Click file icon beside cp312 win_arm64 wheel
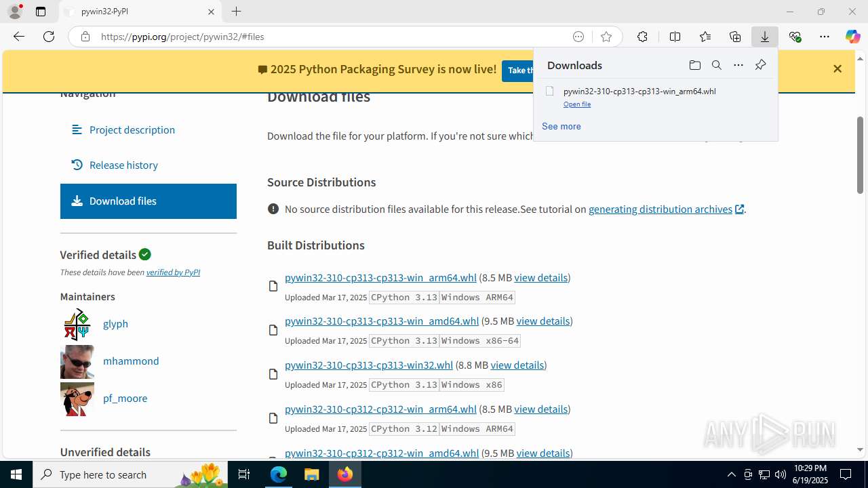 coord(273,418)
